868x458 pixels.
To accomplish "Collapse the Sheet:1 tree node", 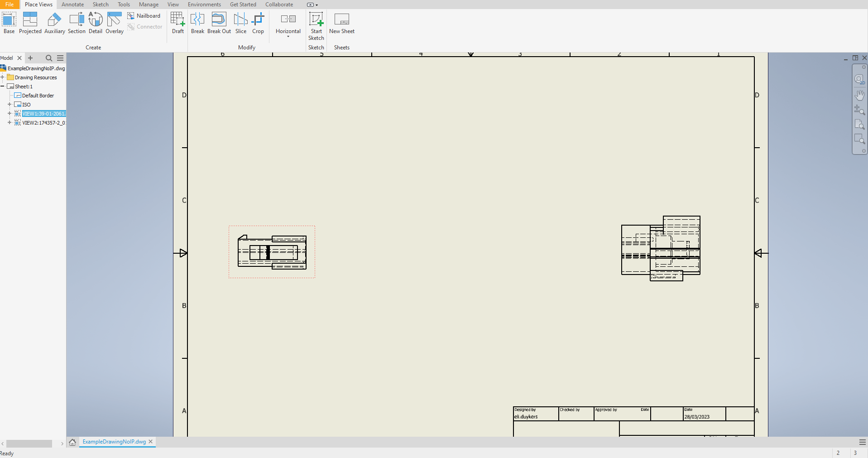I will coord(3,86).
